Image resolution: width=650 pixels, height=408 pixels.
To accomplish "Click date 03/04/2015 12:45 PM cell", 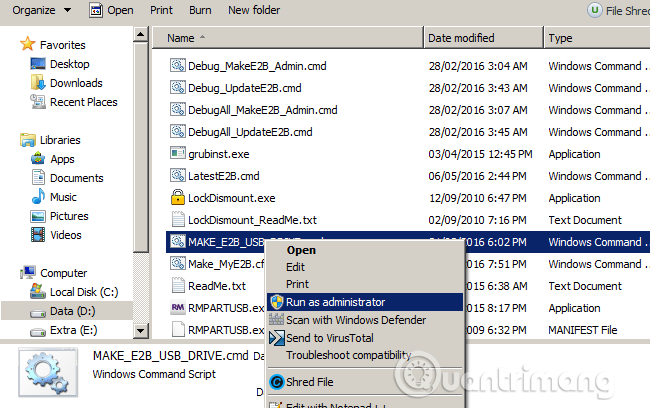I will (480, 154).
